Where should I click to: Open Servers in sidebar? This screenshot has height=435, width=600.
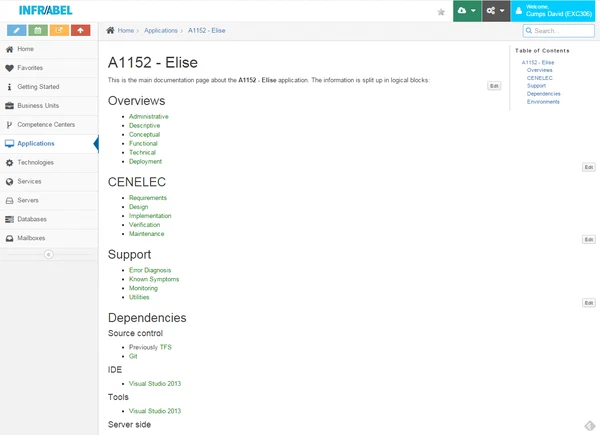[49, 200]
